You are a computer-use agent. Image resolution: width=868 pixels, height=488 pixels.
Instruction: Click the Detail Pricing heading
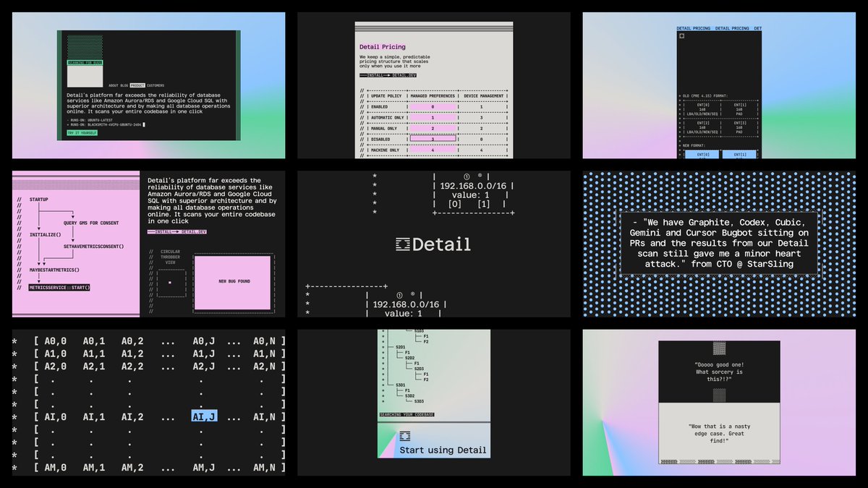383,47
